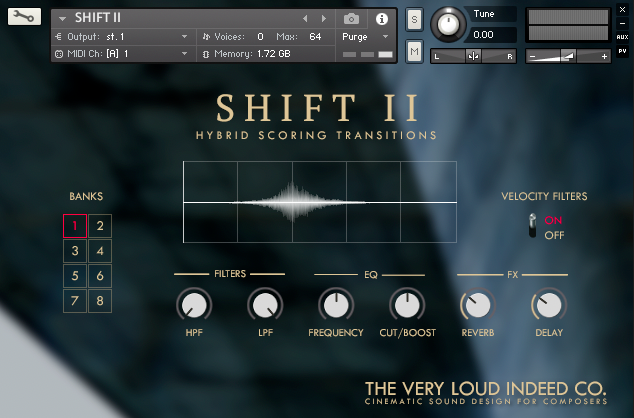Expand the SHIFT II instrument name dropdown
Image resolution: width=634 pixels, height=418 pixels.
pyautogui.click(x=62, y=18)
